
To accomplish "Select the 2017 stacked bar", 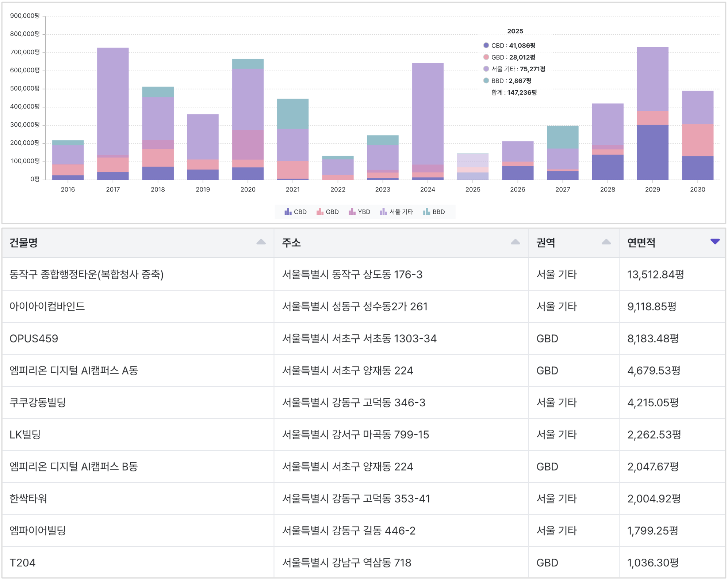I will point(113,110).
